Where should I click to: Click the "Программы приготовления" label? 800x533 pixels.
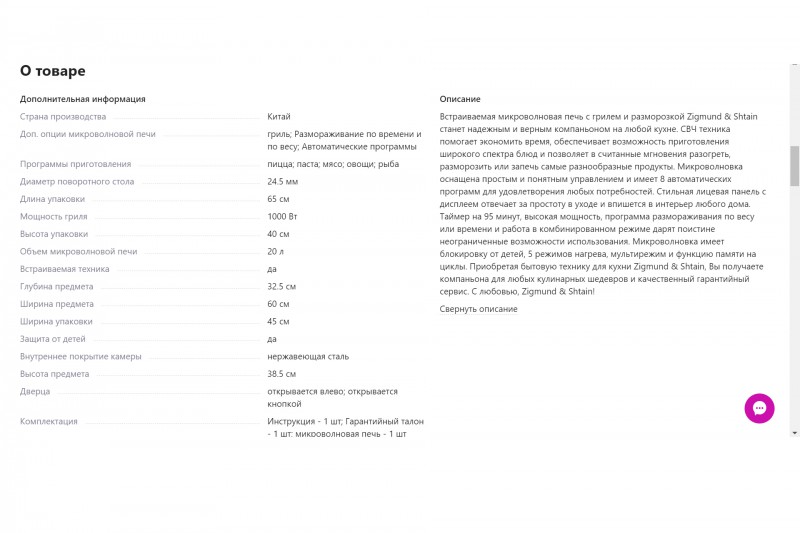76,164
